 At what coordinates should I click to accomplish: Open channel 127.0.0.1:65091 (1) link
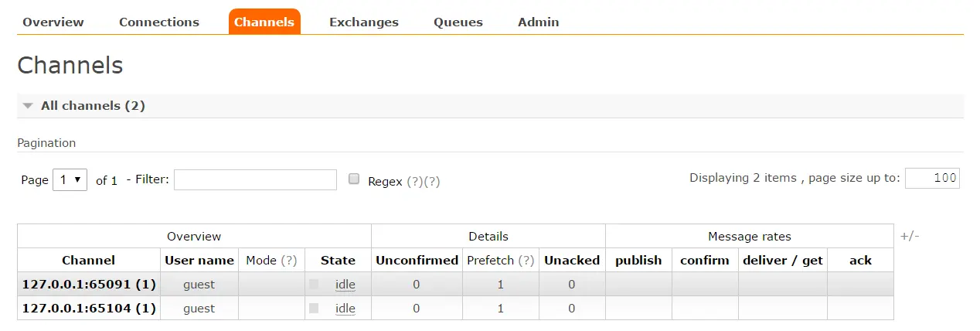point(89,285)
